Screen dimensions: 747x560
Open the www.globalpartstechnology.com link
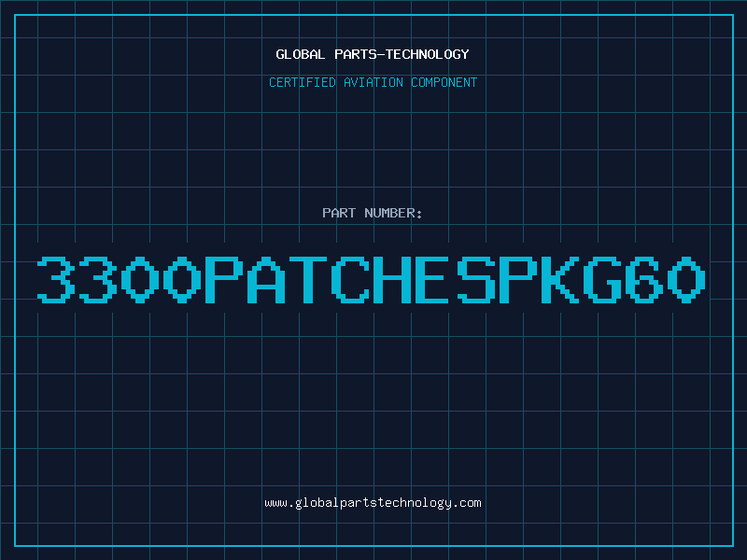coord(373,503)
